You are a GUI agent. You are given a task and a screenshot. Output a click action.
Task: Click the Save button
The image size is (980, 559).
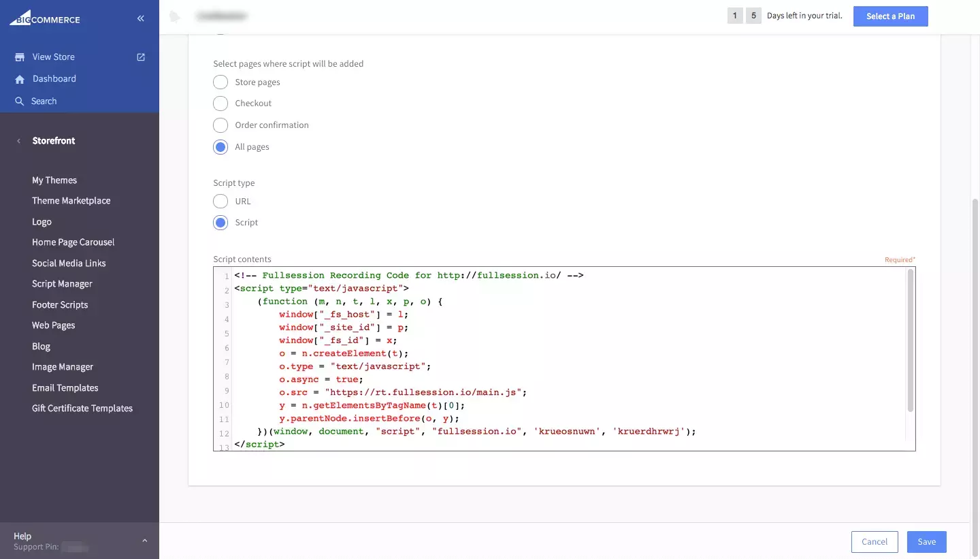tap(926, 542)
